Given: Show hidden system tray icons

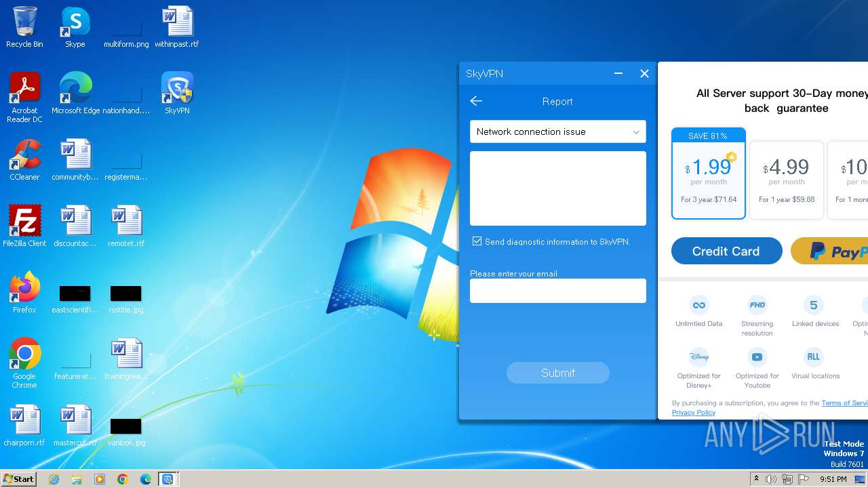Looking at the screenshot, I should (756, 479).
